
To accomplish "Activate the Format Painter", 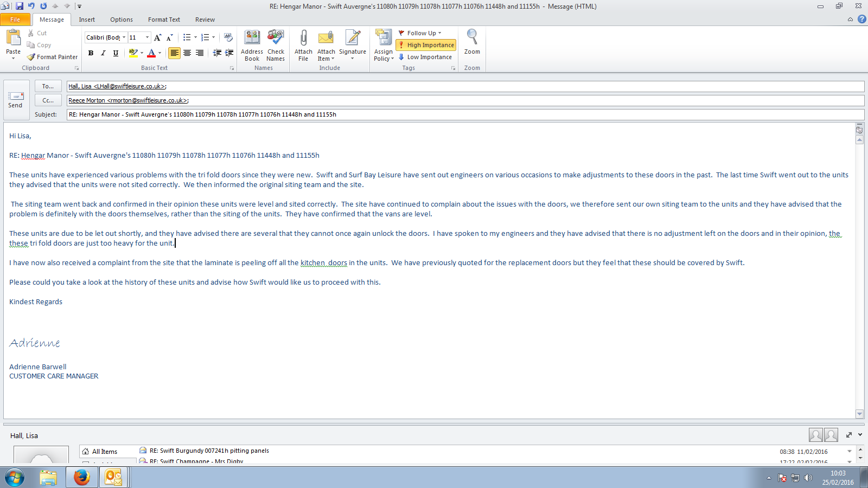I will pos(53,57).
